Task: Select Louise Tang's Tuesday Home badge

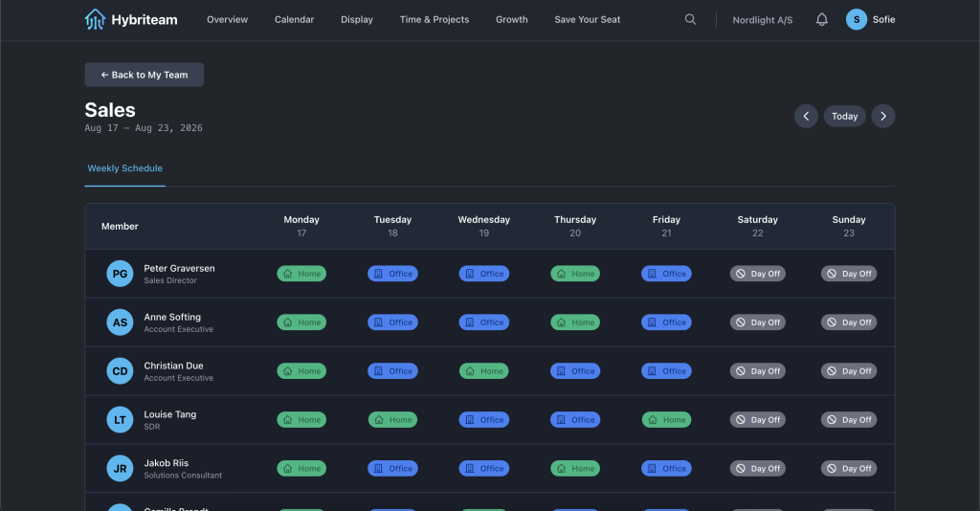Action: (x=392, y=420)
